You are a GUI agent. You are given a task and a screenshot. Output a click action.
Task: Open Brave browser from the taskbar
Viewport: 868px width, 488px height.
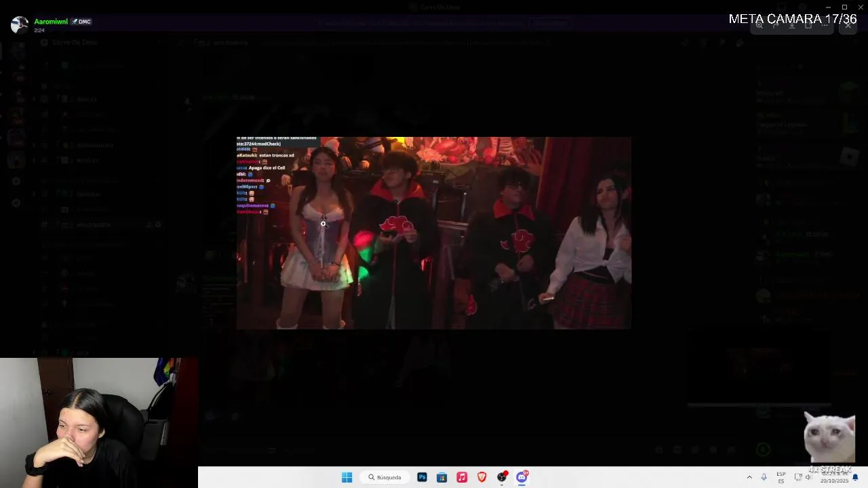pyautogui.click(x=481, y=477)
